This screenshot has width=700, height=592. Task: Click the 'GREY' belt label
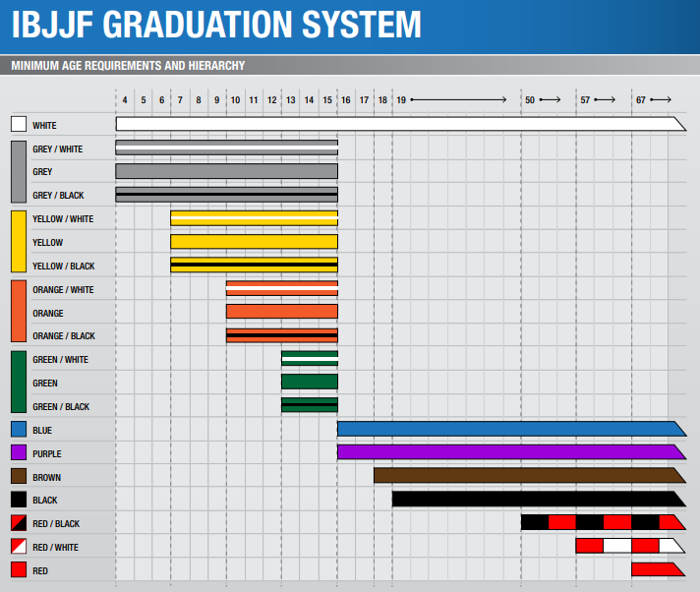pyautogui.click(x=42, y=172)
